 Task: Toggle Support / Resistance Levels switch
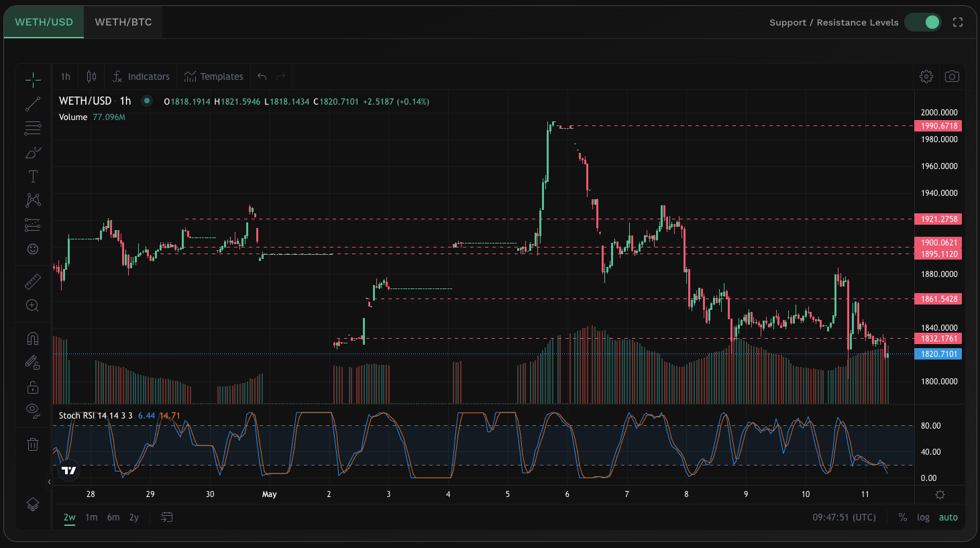click(x=923, y=22)
